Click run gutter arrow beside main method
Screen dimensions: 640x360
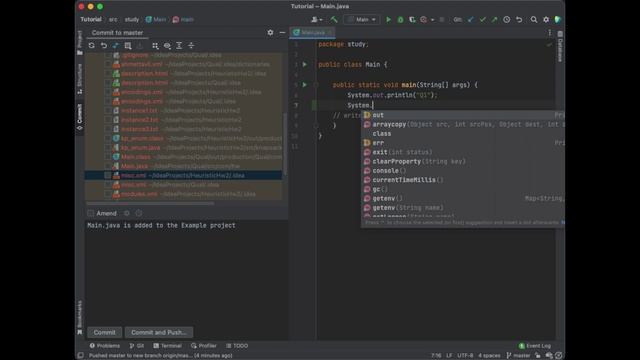[x=304, y=85]
